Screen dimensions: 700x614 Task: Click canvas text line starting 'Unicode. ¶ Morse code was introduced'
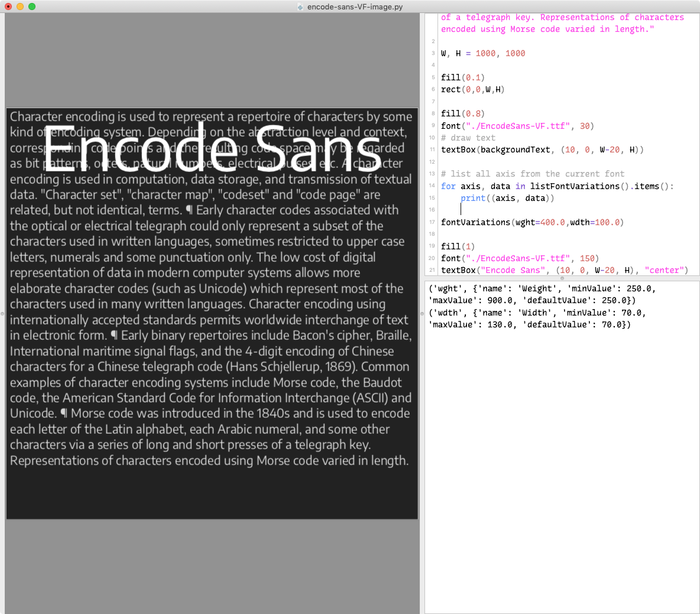tap(210, 413)
